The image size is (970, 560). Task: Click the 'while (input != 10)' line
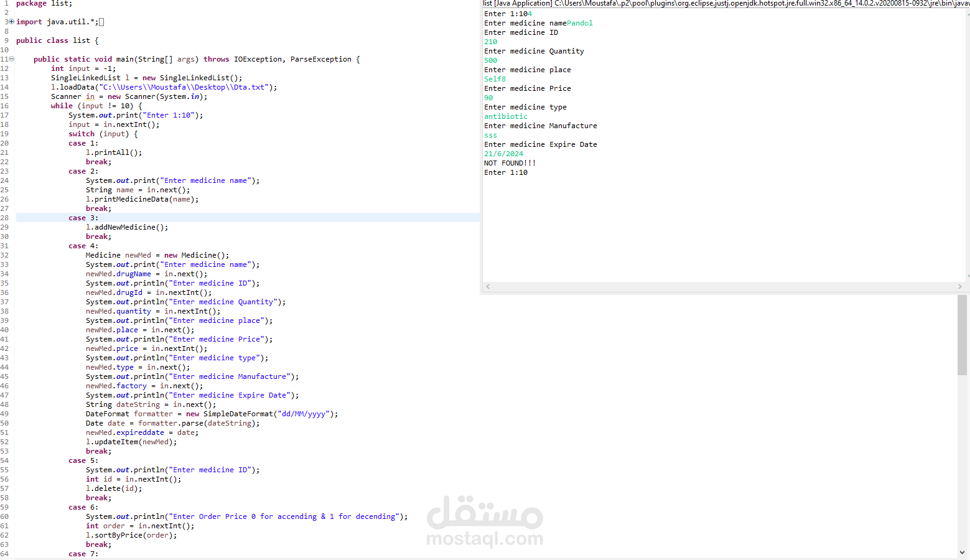96,106
